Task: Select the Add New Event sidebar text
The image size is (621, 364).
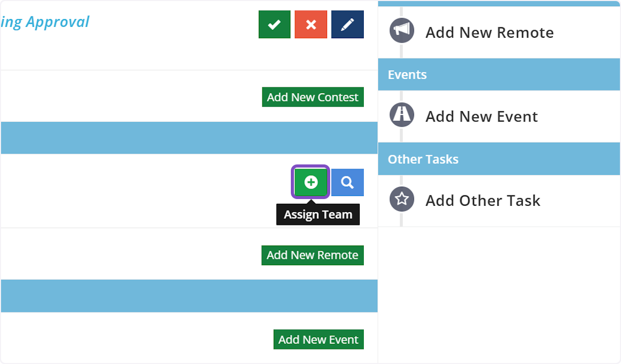Action: tap(481, 116)
